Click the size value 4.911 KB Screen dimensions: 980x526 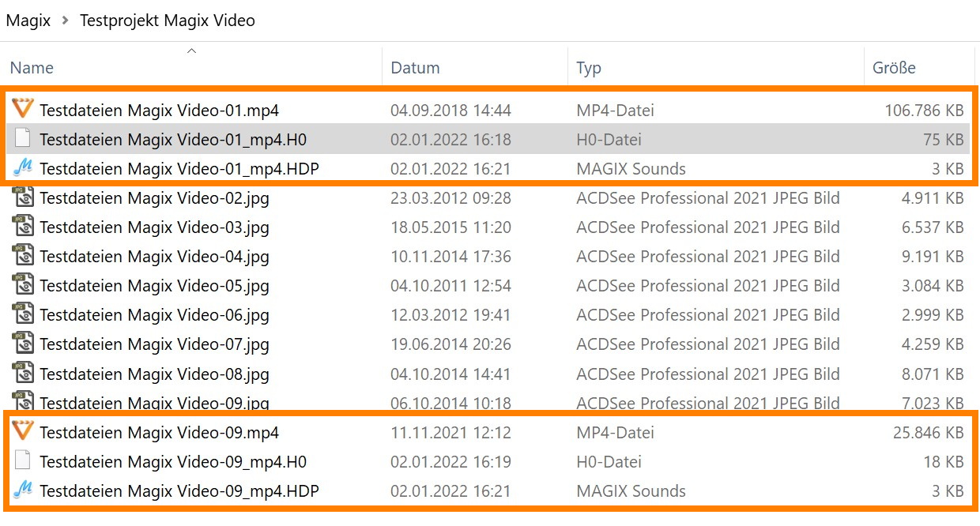[x=933, y=198]
